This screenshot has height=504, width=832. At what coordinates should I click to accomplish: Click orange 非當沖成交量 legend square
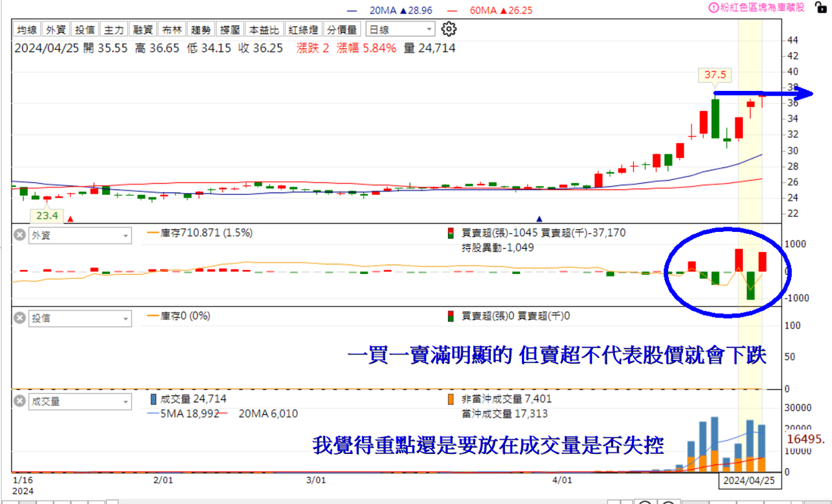pyautogui.click(x=451, y=399)
